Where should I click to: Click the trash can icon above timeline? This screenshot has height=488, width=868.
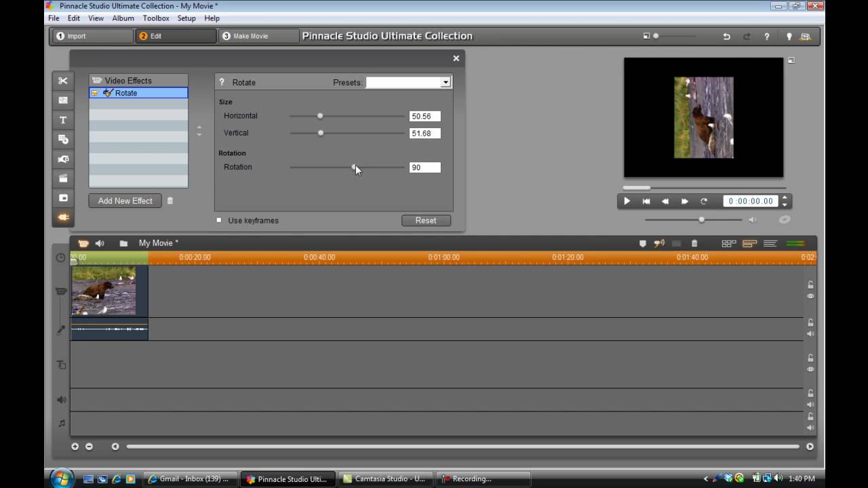(x=694, y=243)
